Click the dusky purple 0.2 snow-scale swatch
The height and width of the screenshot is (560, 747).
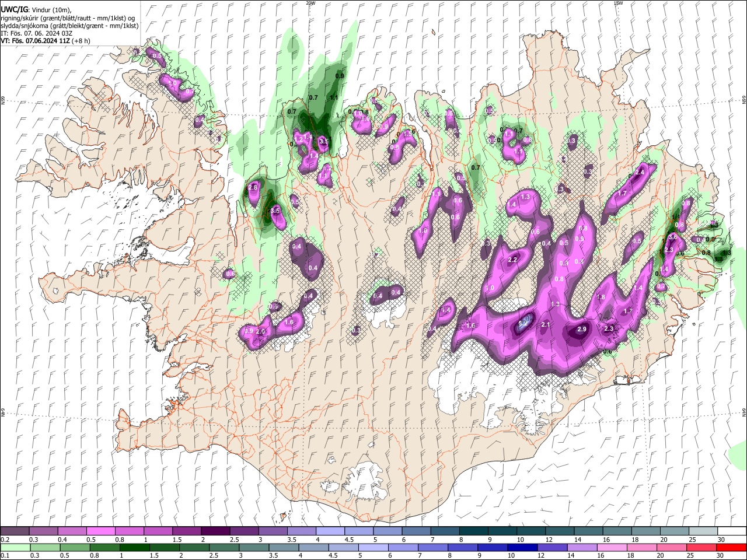tap(15, 531)
